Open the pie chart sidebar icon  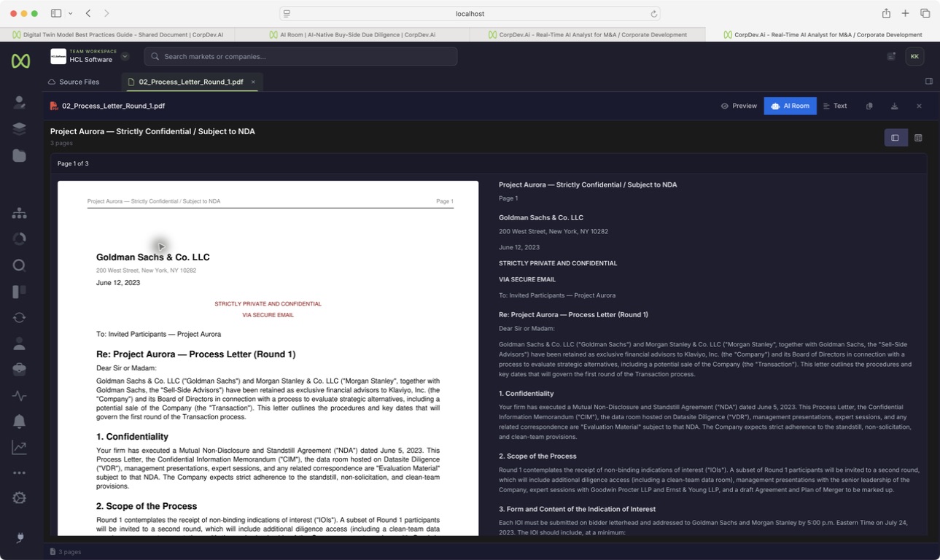pos(20,239)
